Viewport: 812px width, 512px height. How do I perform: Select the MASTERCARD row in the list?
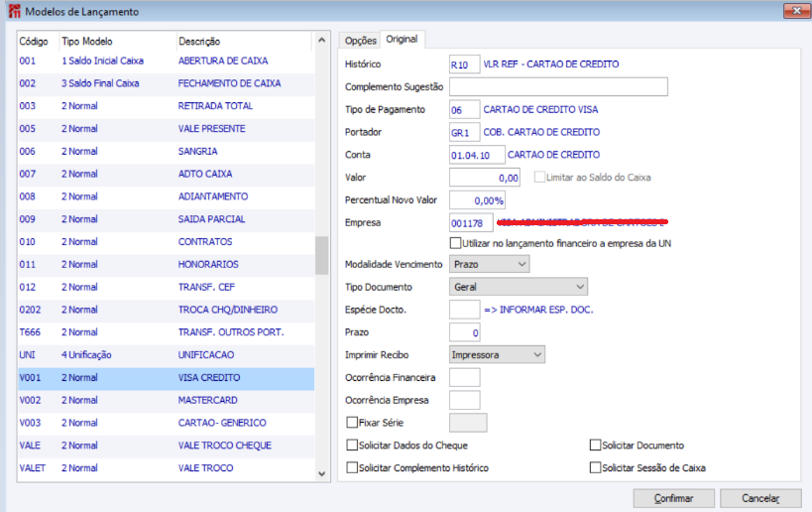click(x=166, y=400)
